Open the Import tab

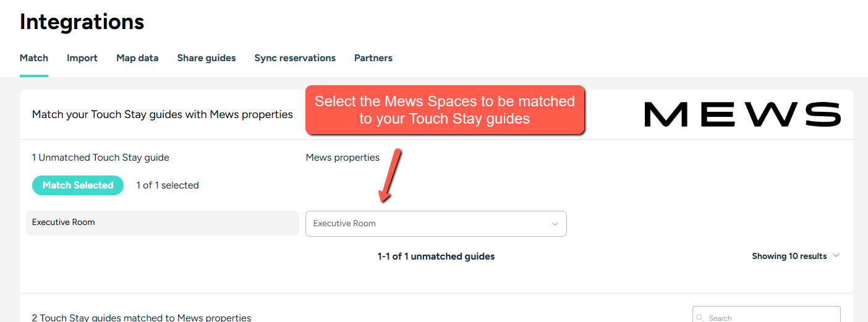[82, 58]
